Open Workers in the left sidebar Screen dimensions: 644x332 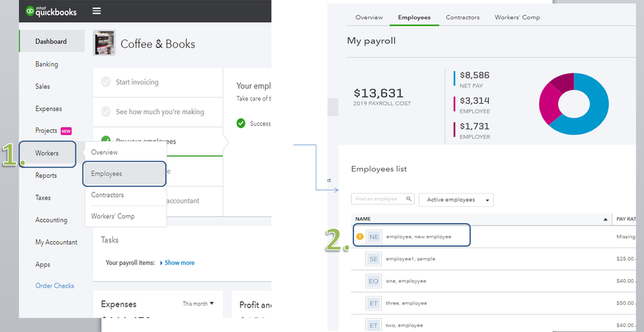point(47,153)
